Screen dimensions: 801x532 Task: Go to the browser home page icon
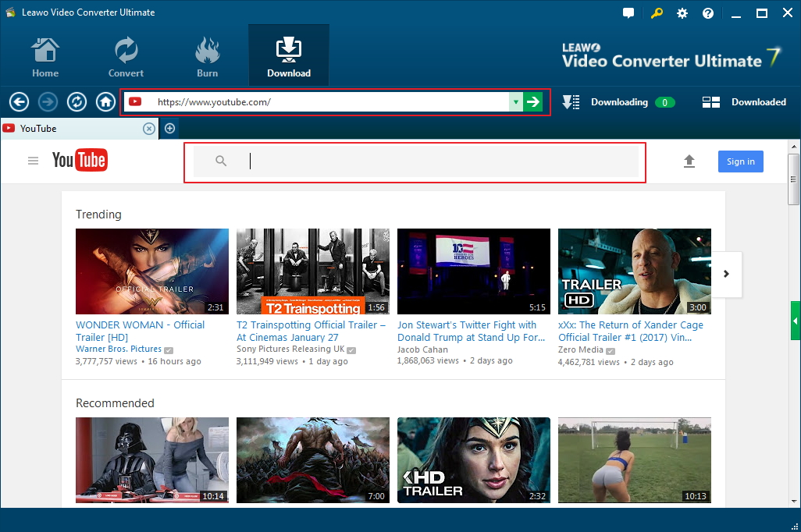pos(105,102)
